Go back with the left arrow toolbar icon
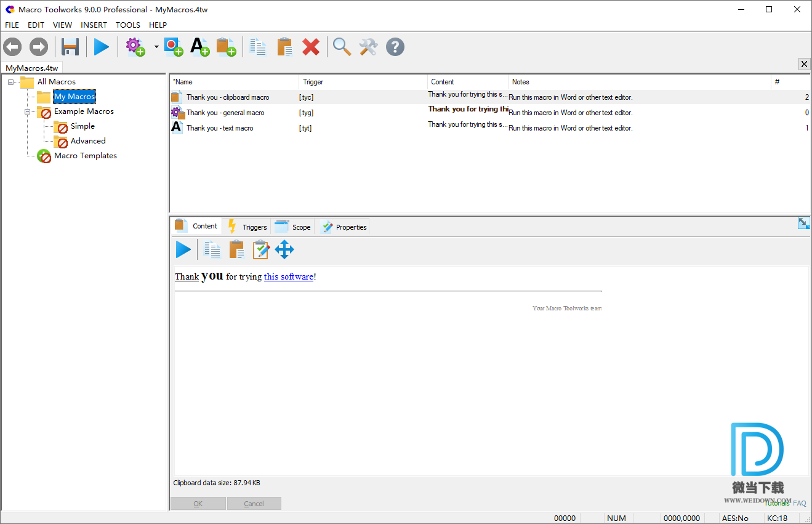This screenshot has width=812, height=524. (12, 47)
